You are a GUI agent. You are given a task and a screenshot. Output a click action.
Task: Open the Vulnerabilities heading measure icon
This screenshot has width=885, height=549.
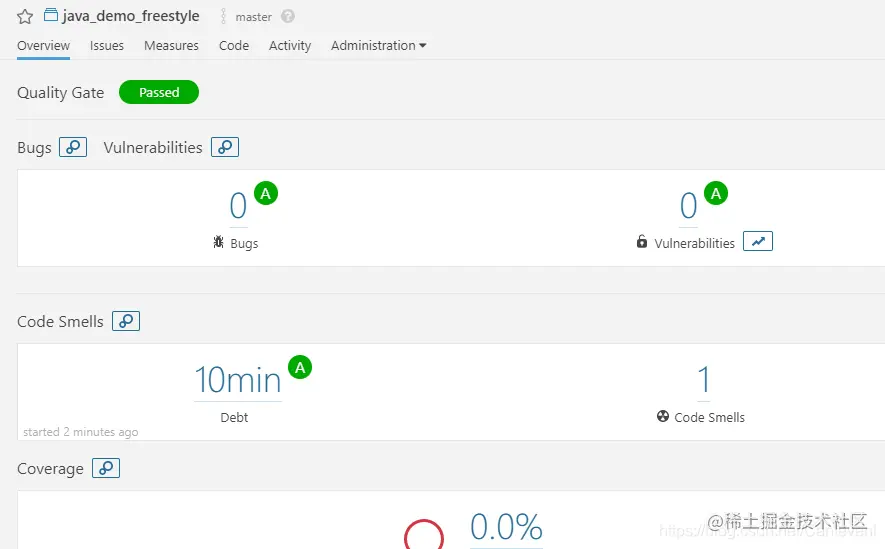click(x=225, y=147)
